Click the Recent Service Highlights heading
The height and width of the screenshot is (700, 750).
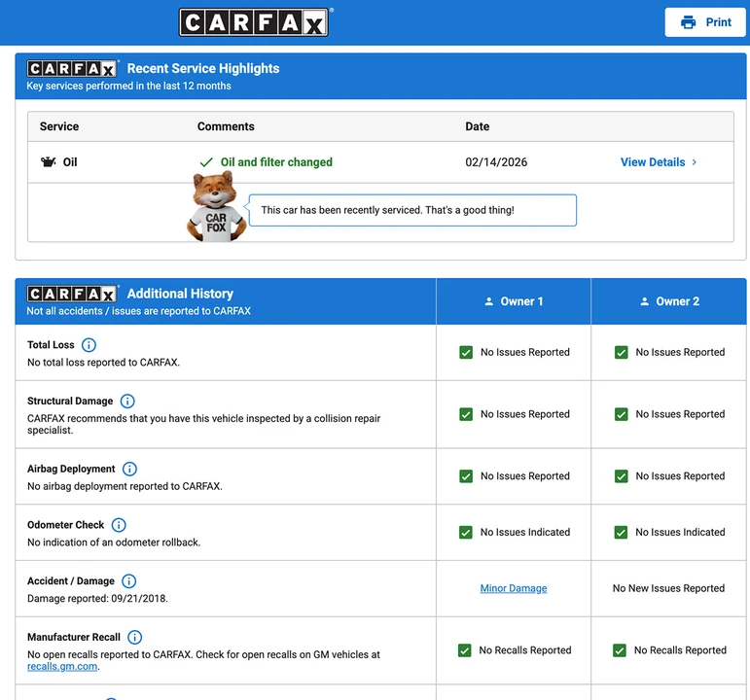[203, 68]
